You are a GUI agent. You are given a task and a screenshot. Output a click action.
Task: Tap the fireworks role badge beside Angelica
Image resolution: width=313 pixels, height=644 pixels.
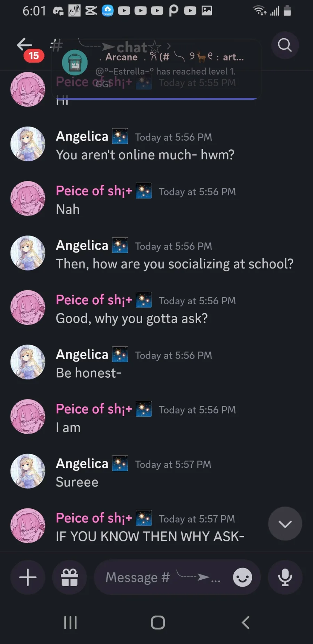[x=120, y=136]
